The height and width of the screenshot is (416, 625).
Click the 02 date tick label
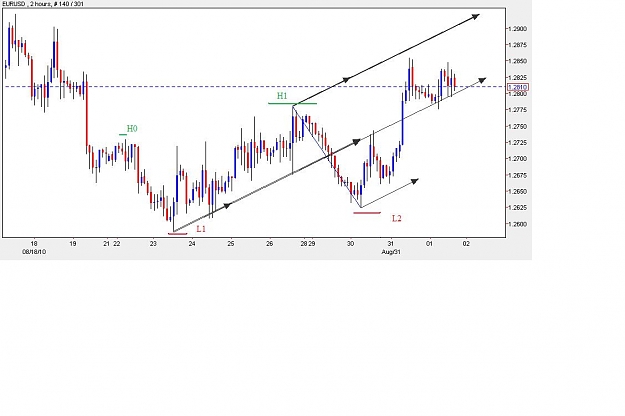pos(466,243)
